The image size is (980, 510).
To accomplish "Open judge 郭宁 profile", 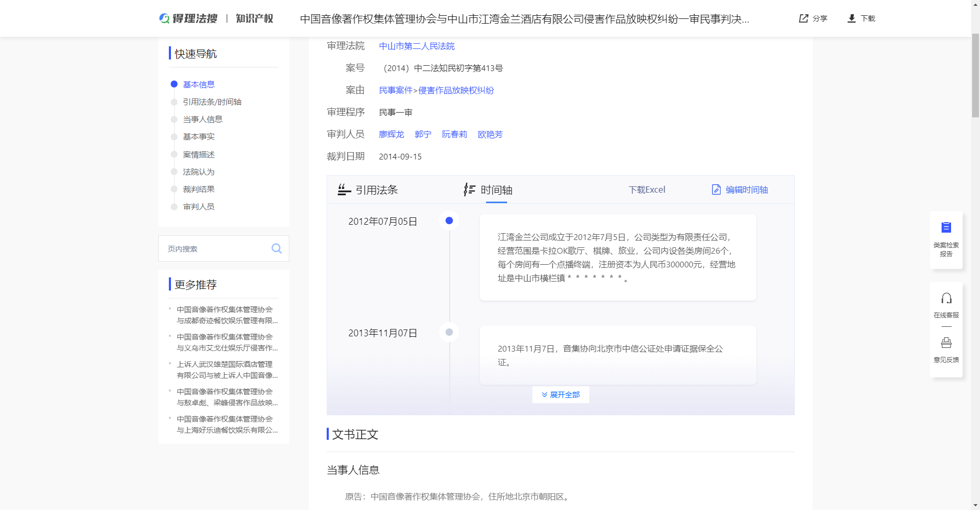I will 423,135.
